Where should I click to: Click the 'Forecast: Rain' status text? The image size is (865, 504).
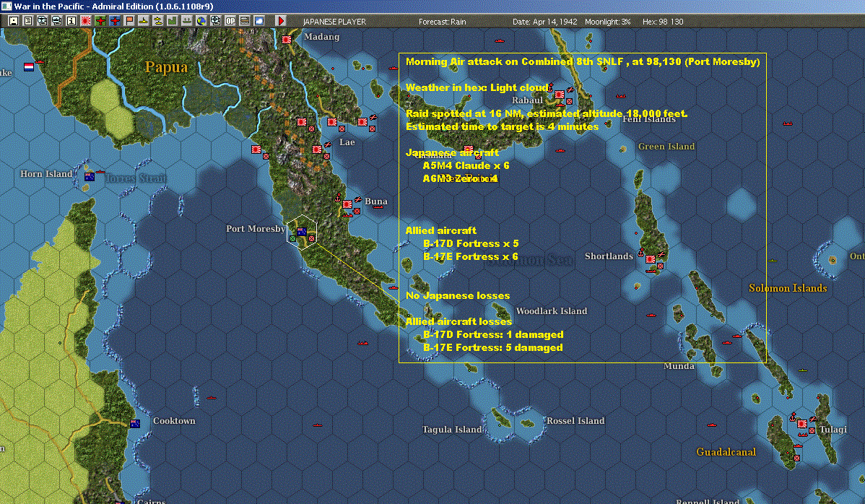(443, 22)
